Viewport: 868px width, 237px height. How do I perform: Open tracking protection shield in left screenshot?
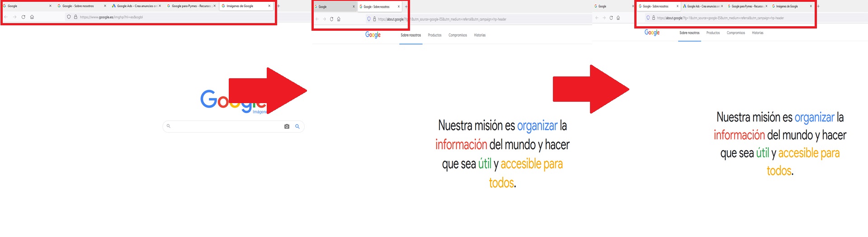(x=69, y=17)
